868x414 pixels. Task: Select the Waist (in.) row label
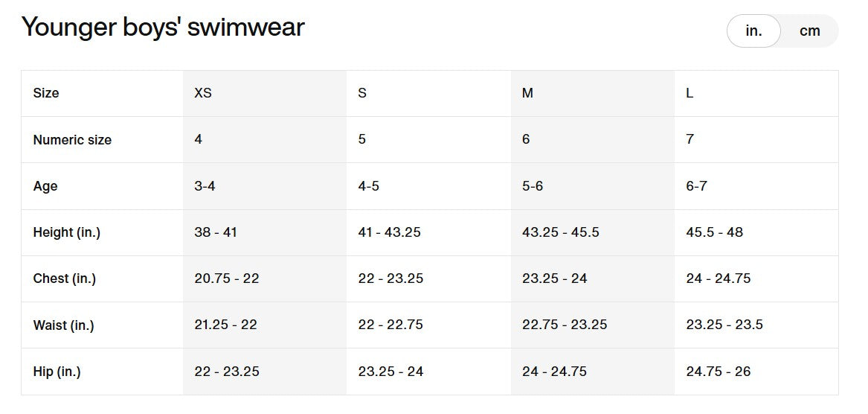point(64,325)
